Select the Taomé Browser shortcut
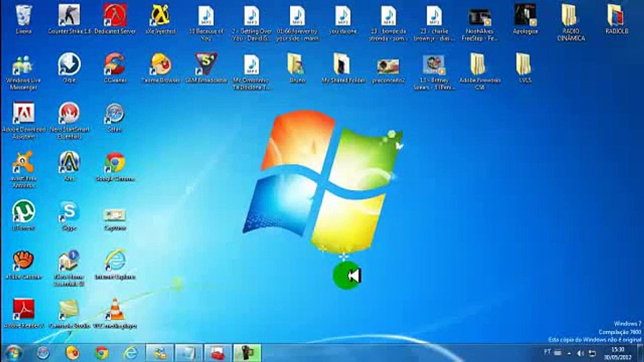644x362 pixels. (x=160, y=68)
